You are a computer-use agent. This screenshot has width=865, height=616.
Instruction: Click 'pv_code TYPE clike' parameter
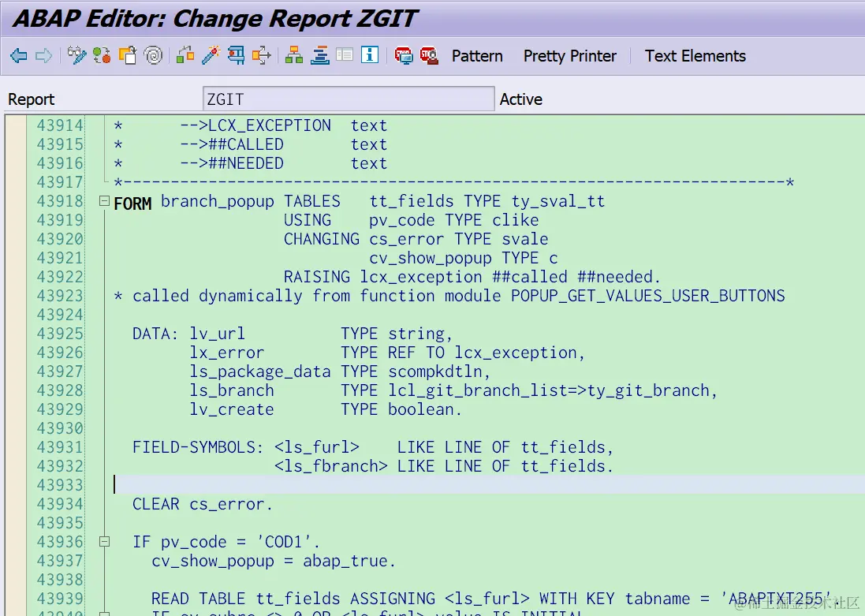[x=454, y=220]
